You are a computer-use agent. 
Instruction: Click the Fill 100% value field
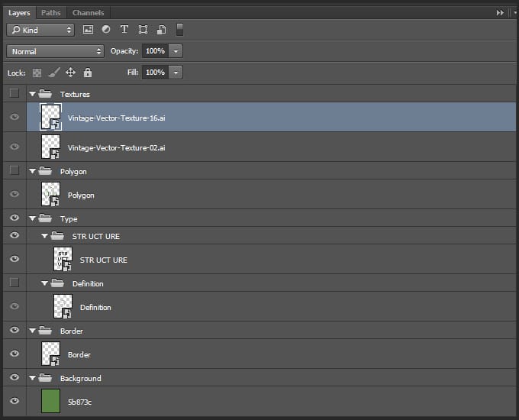click(x=155, y=73)
